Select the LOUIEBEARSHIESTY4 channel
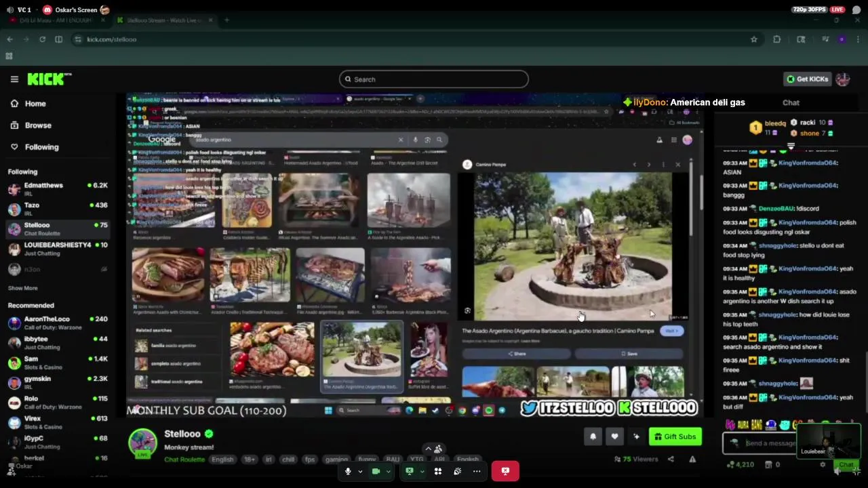868x488 pixels. point(58,249)
